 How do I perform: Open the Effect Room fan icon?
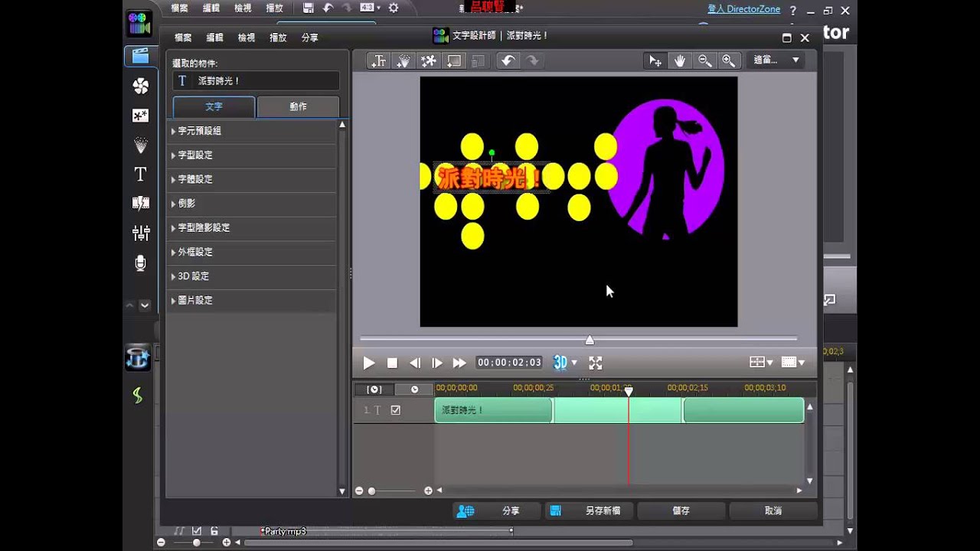[140, 86]
